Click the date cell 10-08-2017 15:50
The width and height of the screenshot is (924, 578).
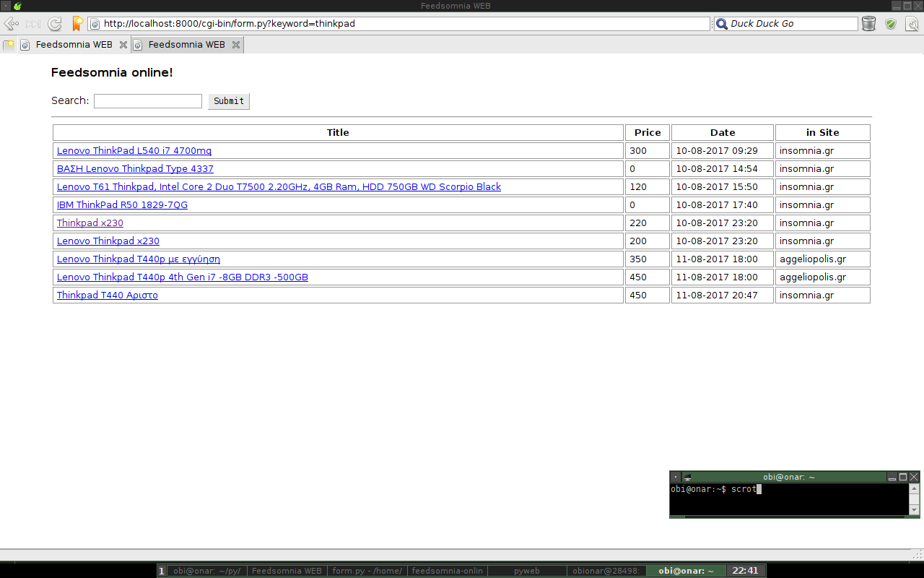click(x=723, y=187)
